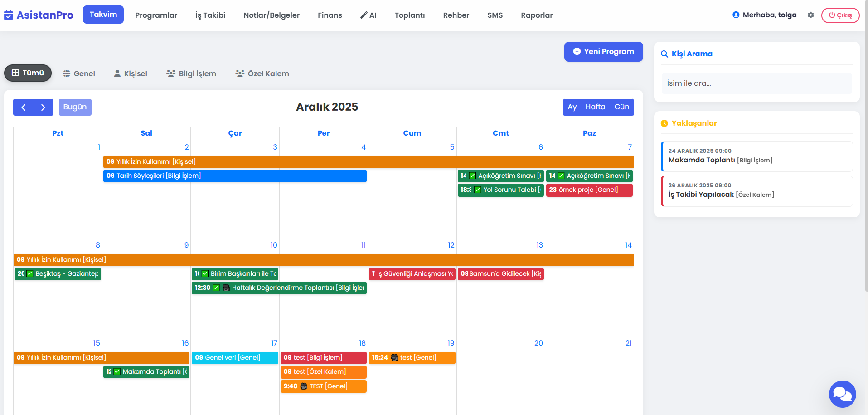Filter calendar by Bilgi İşlem

point(191,73)
